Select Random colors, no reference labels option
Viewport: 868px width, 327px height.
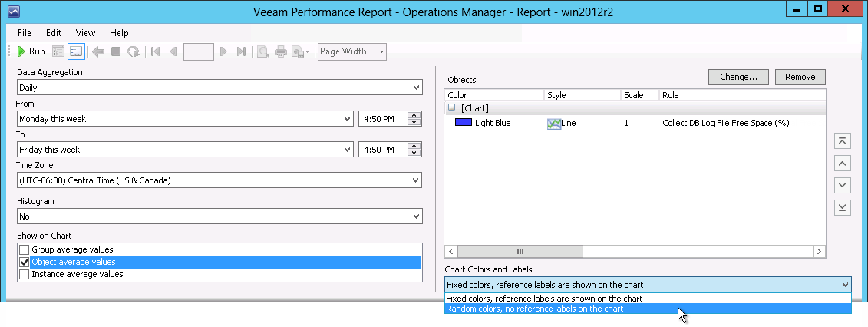[x=648, y=309]
